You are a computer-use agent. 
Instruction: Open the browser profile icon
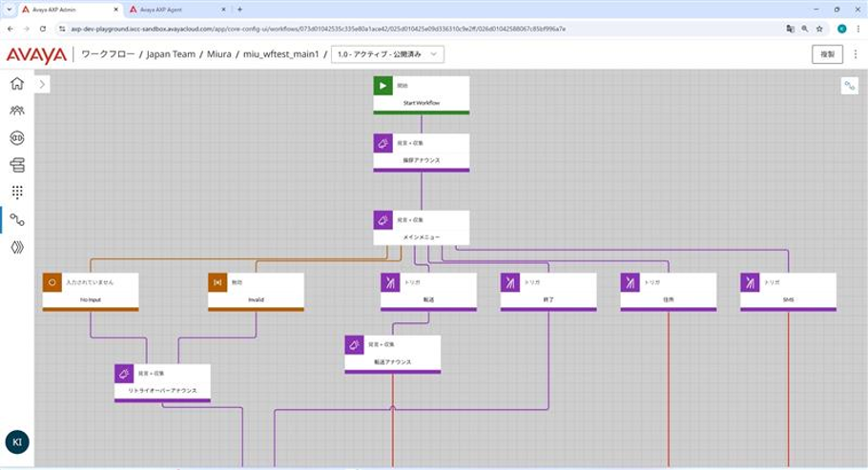pos(841,29)
